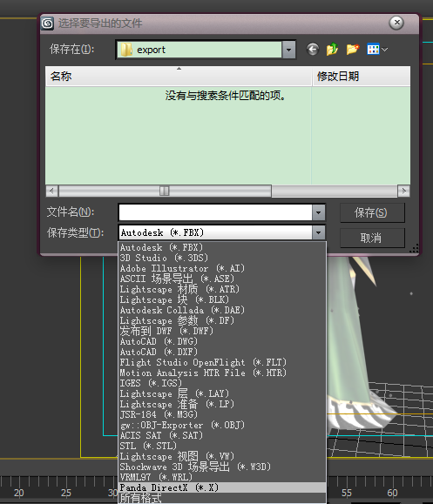The width and height of the screenshot is (433, 504).
Task: Choose Lightscape 参数 (*.DF) format
Action: [x=222, y=320]
